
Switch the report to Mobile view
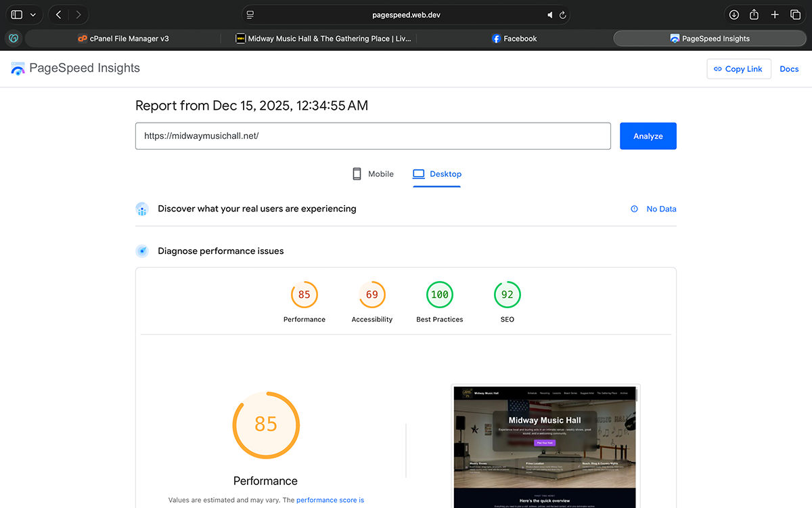coord(372,173)
